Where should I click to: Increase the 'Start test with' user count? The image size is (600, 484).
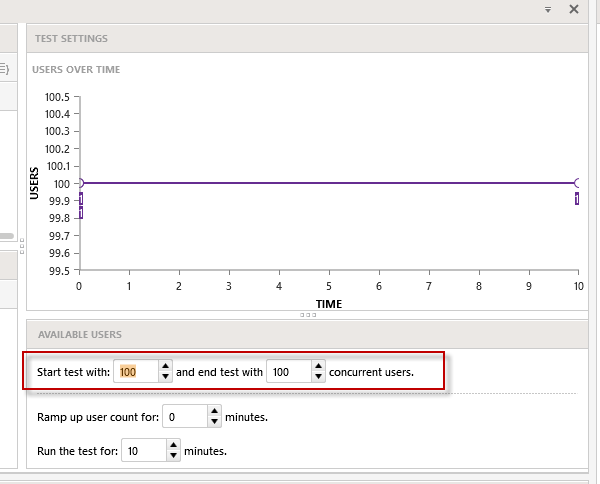(x=166, y=366)
